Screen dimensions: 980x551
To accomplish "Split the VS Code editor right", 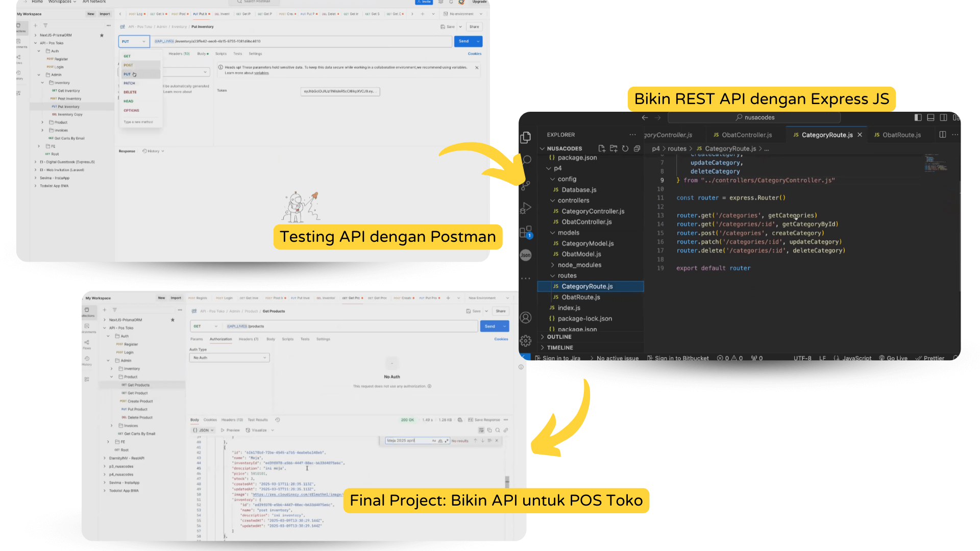I will (942, 135).
